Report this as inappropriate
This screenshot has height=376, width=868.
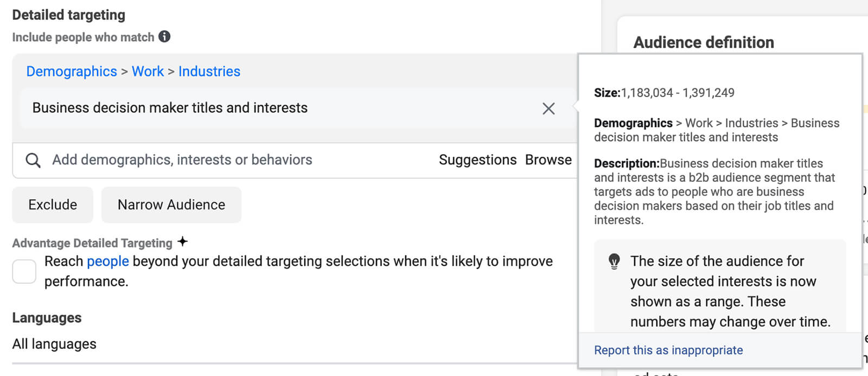click(668, 350)
